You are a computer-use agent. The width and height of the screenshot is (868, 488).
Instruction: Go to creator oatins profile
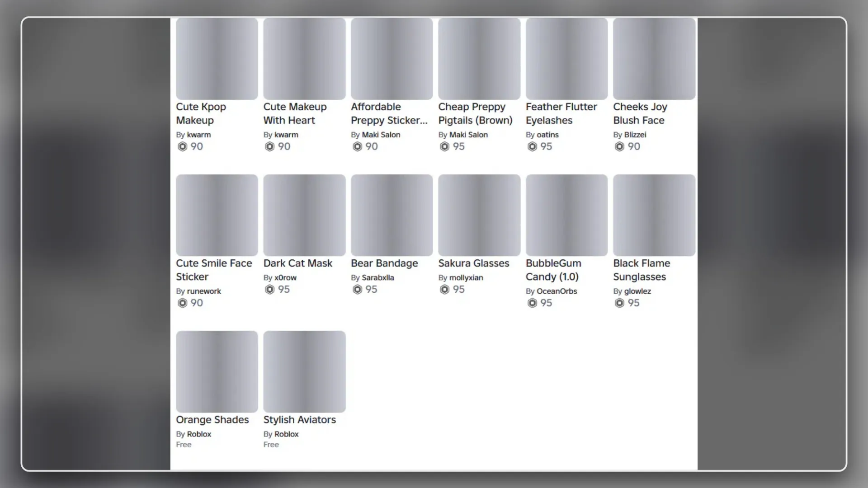point(547,135)
